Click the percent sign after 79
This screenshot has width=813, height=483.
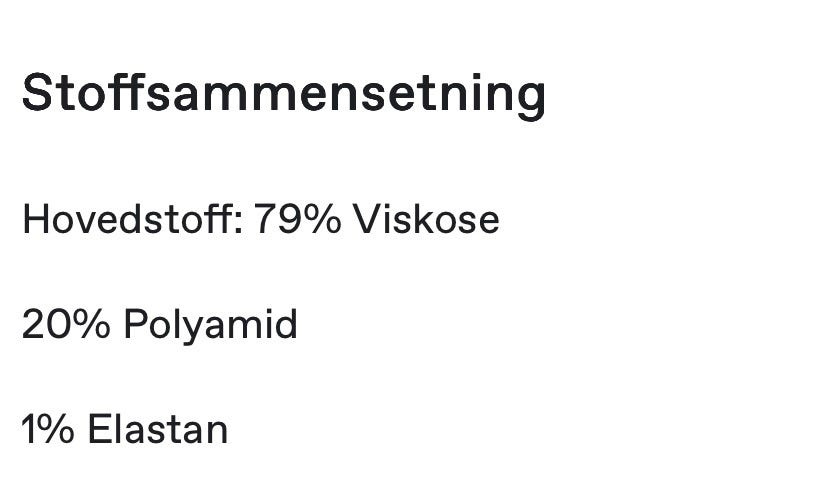[x=321, y=219]
